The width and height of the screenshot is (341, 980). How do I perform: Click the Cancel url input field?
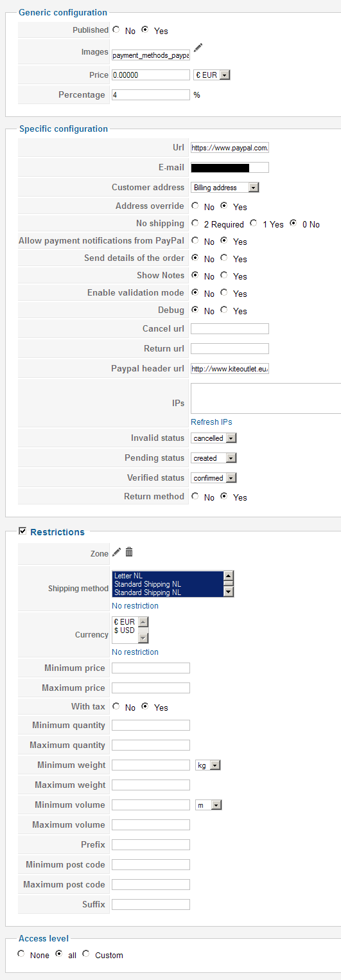[230, 328]
